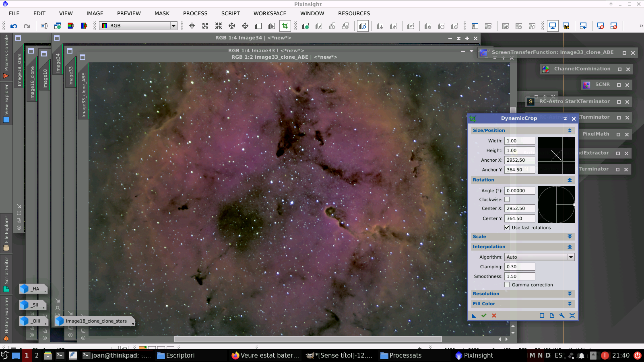This screenshot has width=644, height=362.
Task: Expand the Scale section in DynamicCrop
Action: 570,237
